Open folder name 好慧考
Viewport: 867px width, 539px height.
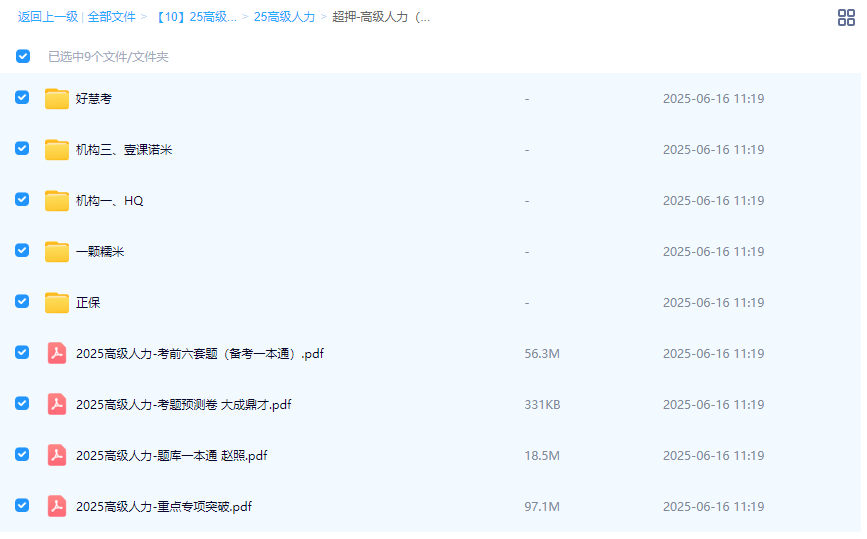pos(94,99)
